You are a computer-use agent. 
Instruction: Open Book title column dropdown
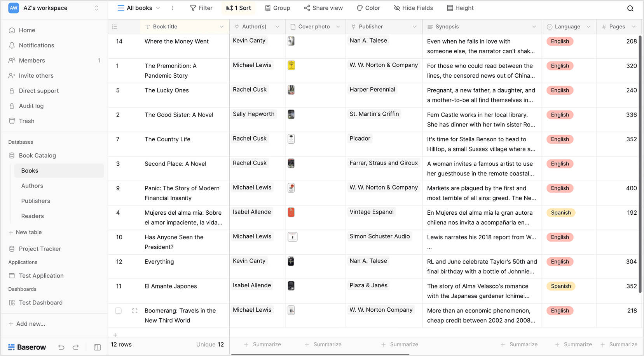tap(222, 27)
